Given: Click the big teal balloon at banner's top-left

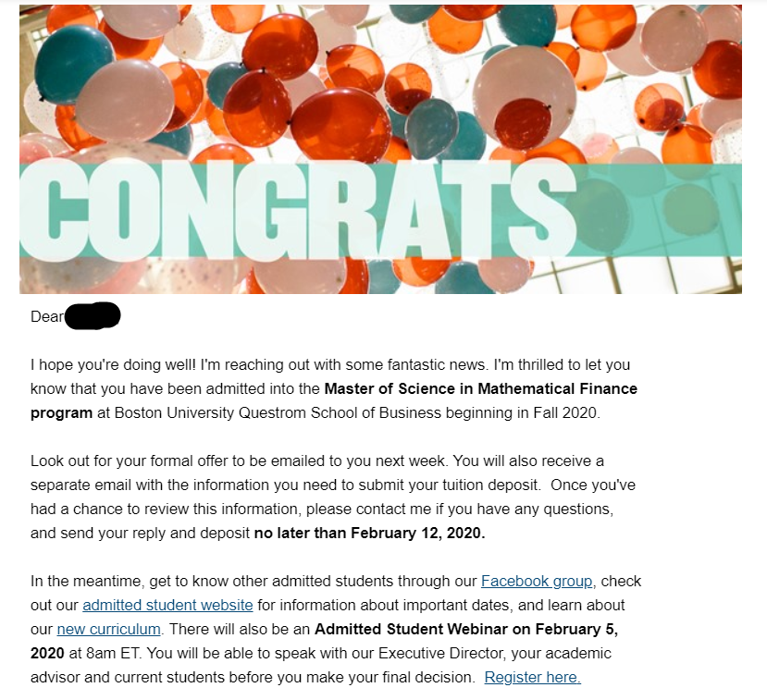Looking at the screenshot, I should click(x=73, y=64).
